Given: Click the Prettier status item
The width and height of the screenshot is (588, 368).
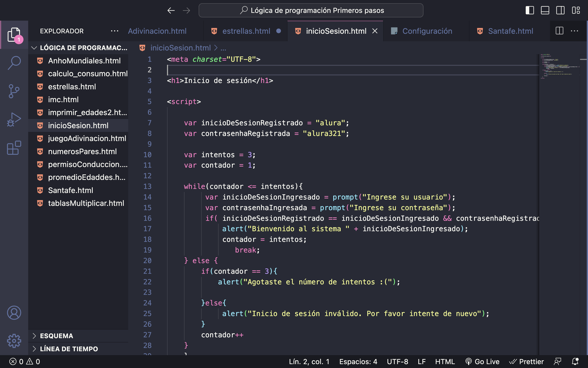Looking at the screenshot, I should coord(526,362).
